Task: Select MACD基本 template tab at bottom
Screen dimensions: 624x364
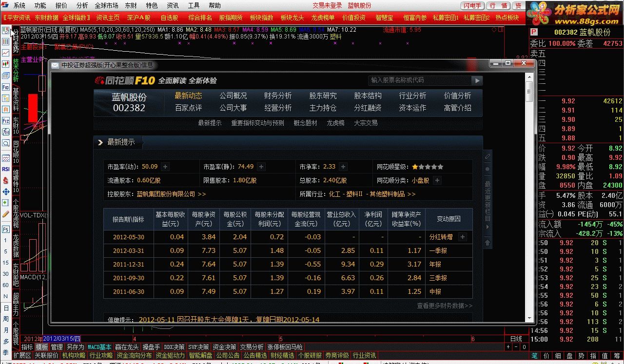Action: (99, 347)
